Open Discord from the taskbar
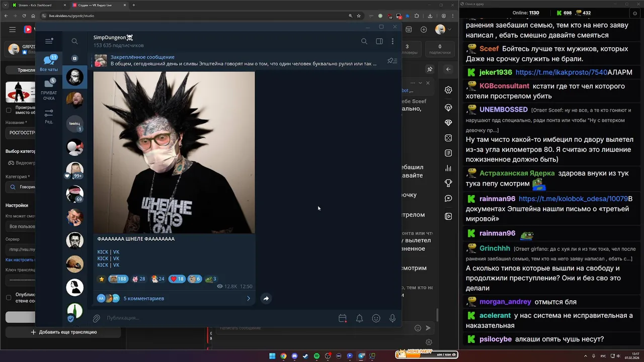Screen dimensions: 644x362 pos(294,356)
